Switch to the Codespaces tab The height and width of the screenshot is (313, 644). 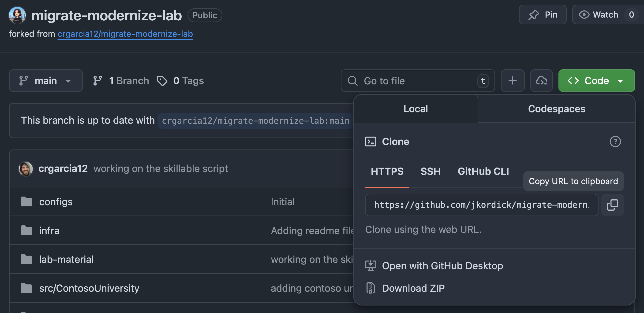(556, 109)
